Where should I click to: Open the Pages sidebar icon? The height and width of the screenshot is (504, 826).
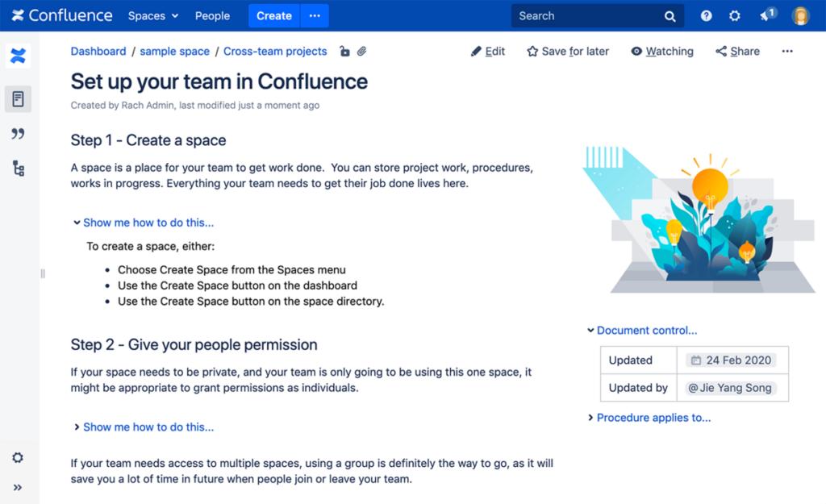point(18,99)
